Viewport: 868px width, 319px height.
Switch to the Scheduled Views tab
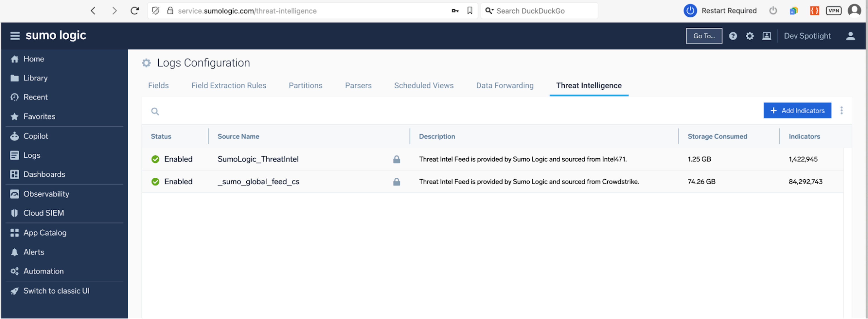[x=424, y=86]
